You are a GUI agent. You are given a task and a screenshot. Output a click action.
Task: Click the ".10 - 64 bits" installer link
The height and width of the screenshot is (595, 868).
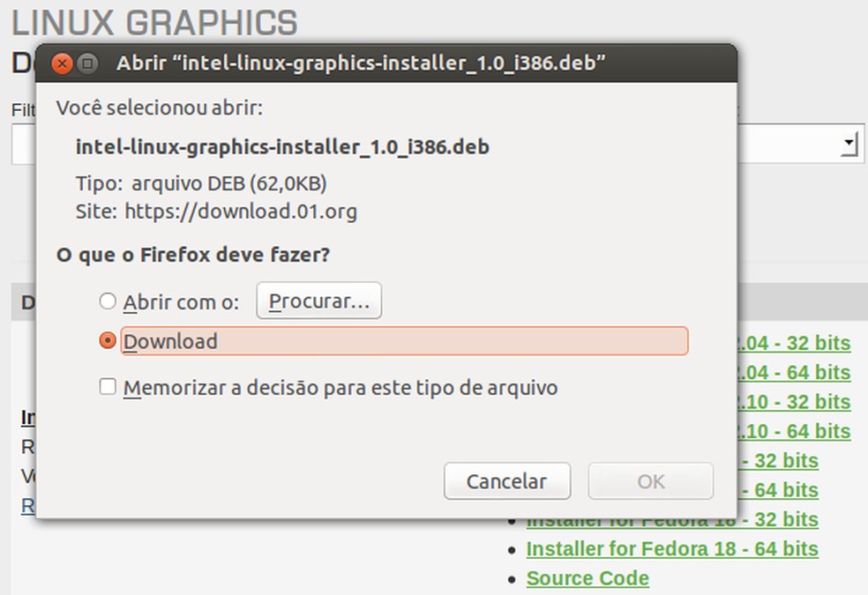(x=794, y=431)
